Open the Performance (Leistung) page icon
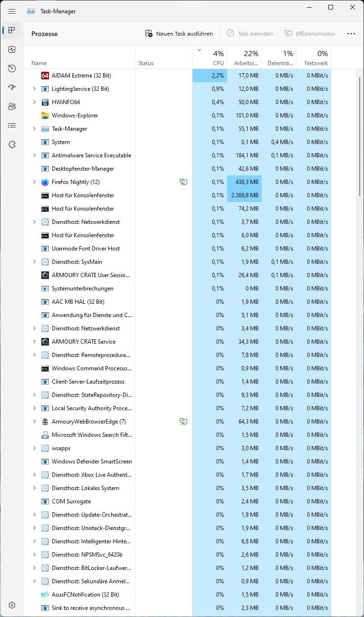The height and width of the screenshot is (617, 364). click(x=12, y=49)
